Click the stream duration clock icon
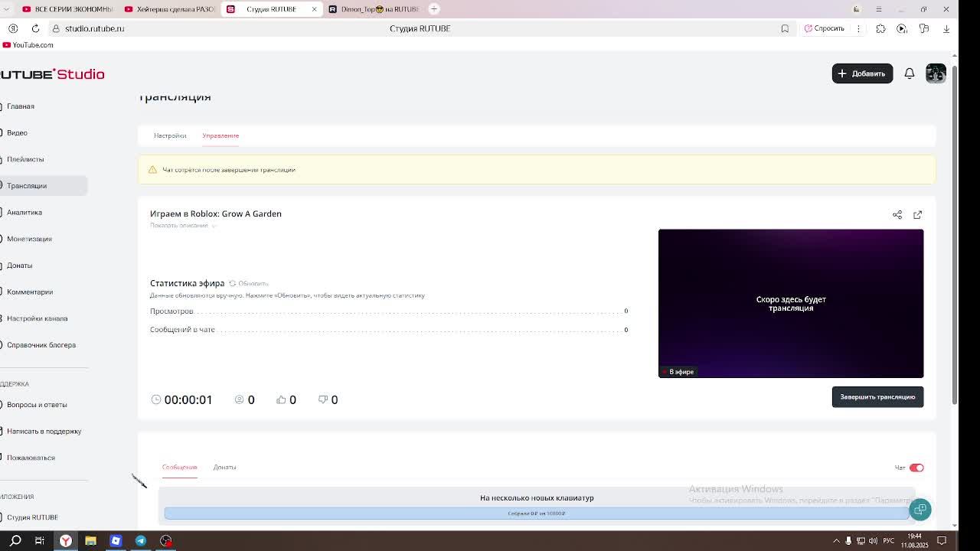This screenshot has height=551, width=980. 156,399
